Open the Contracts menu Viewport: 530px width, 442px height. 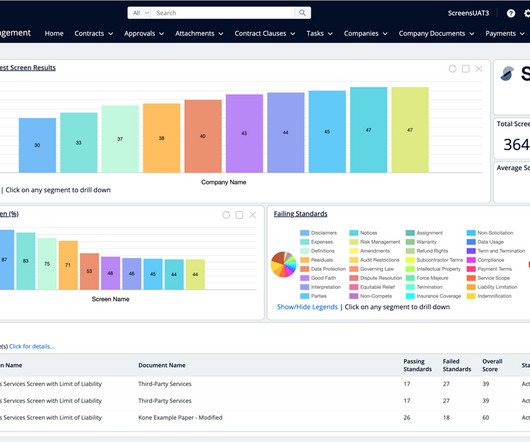coord(94,33)
